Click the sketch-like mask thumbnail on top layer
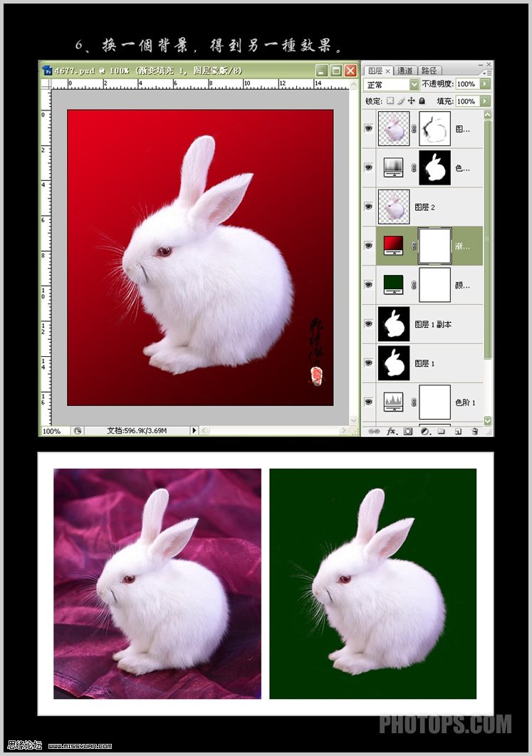Image resolution: width=532 pixels, height=756 pixels. [434, 128]
